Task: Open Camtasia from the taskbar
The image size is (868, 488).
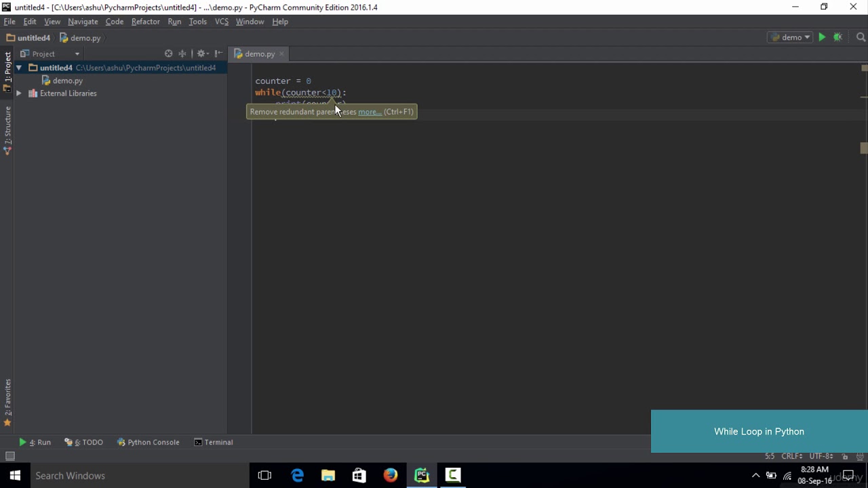Action: (x=453, y=475)
